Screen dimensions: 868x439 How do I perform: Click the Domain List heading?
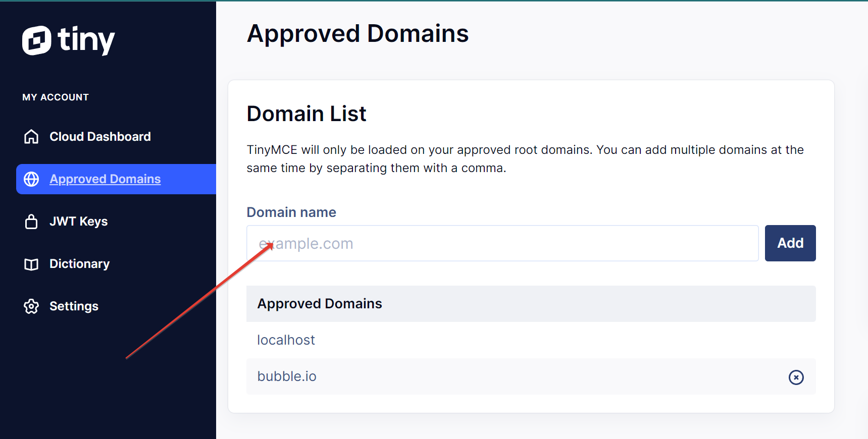(x=307, y=114)
